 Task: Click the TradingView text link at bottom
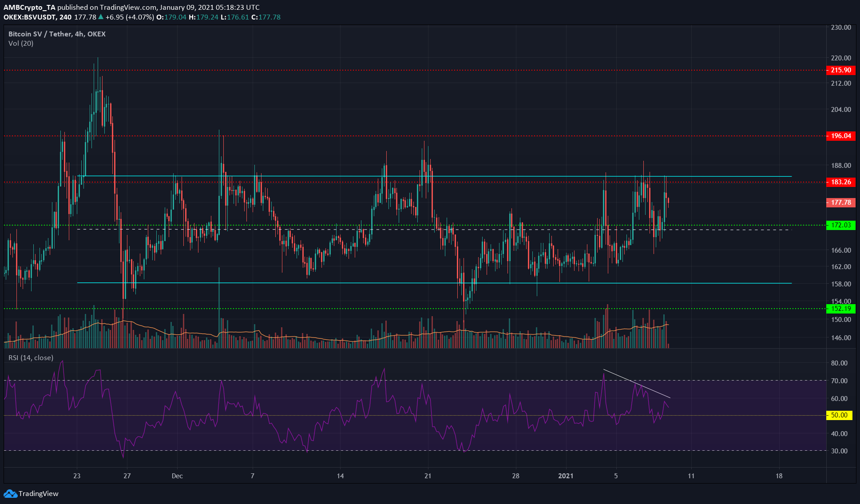coord(38,493)
